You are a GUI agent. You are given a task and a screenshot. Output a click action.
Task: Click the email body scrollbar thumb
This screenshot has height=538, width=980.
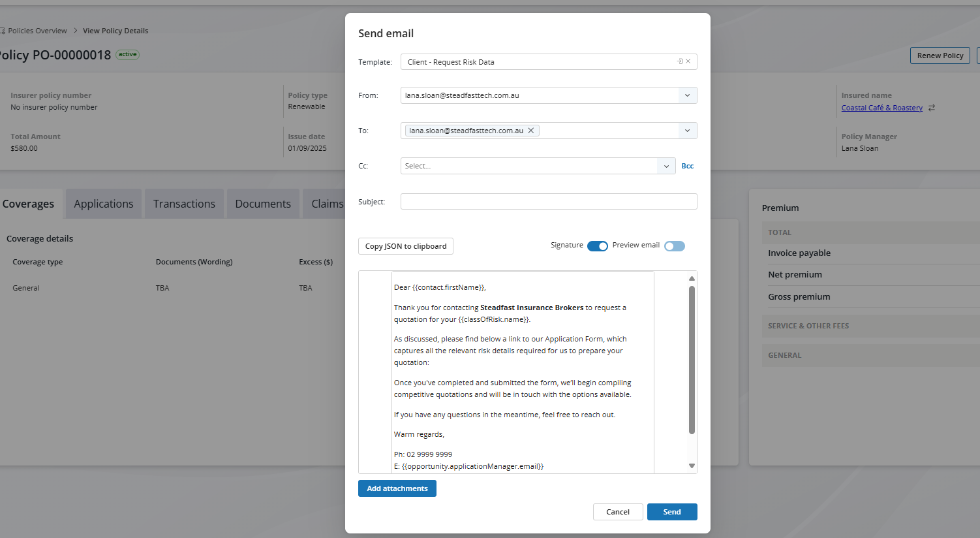(692, 359)
